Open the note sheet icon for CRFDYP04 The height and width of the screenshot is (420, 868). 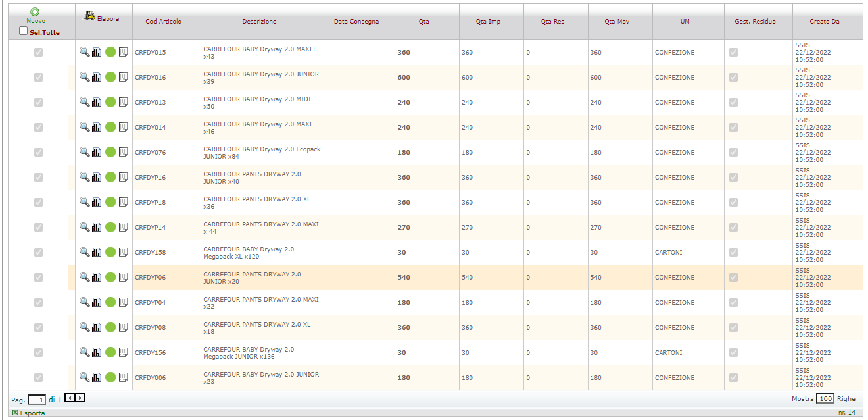[123, 303]
